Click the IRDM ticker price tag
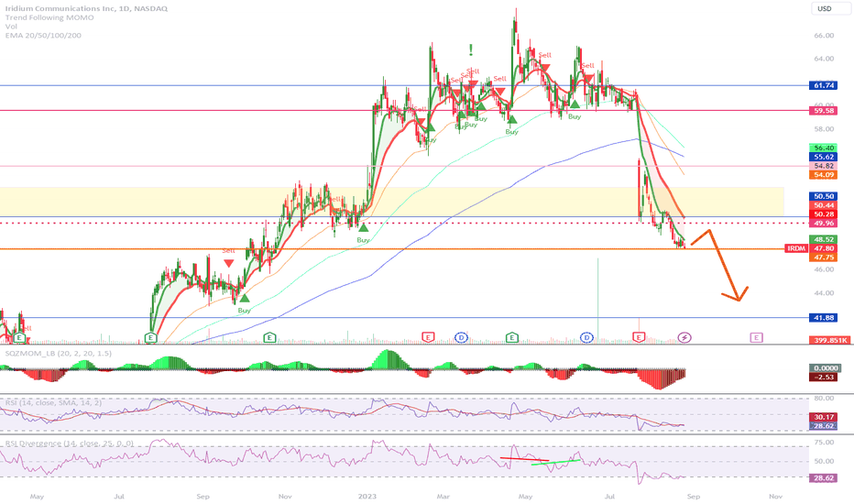 pos(796,248)
